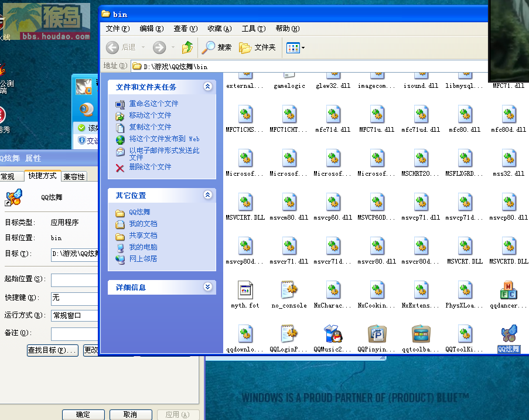Click the address bar path field
The height and width of the screenshot is (420, 529).
tap(309, 66)
